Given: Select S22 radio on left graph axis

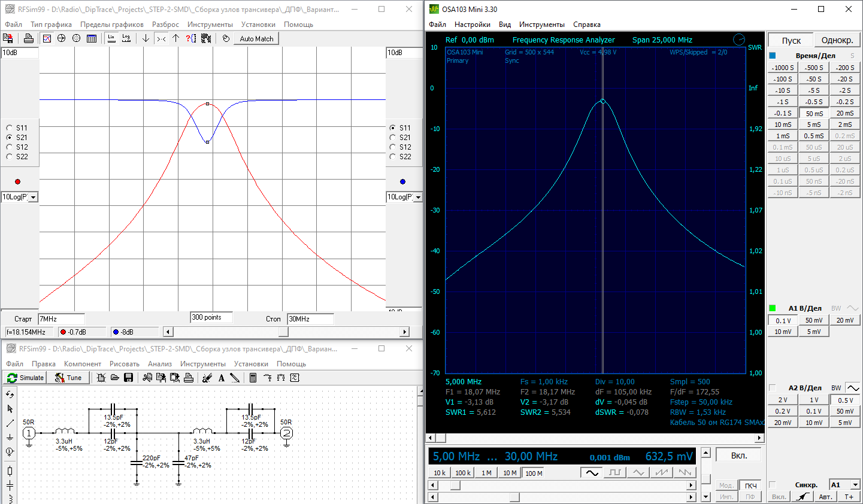Looking at the screenshot, I should pyautogui.click(x=9, y=156).
